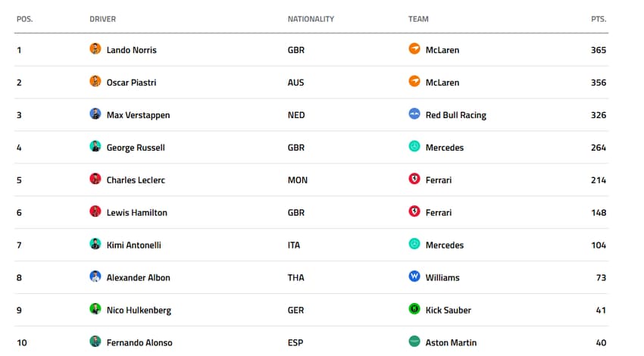Click Lando Norris's driver avatar icon
This screenshot has height=356, width=644.
coord(95,49)
